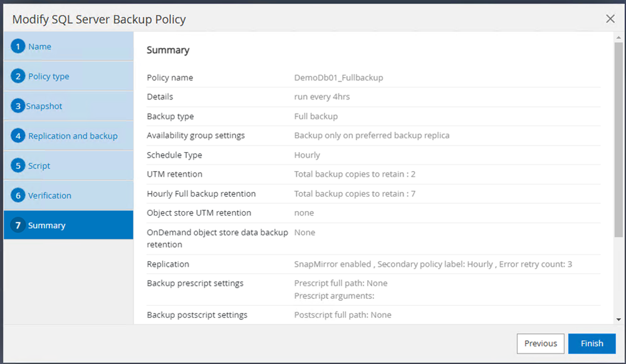Open Replication and backup step
Viewport: 626px width, 364px height.
pos(73,136)
